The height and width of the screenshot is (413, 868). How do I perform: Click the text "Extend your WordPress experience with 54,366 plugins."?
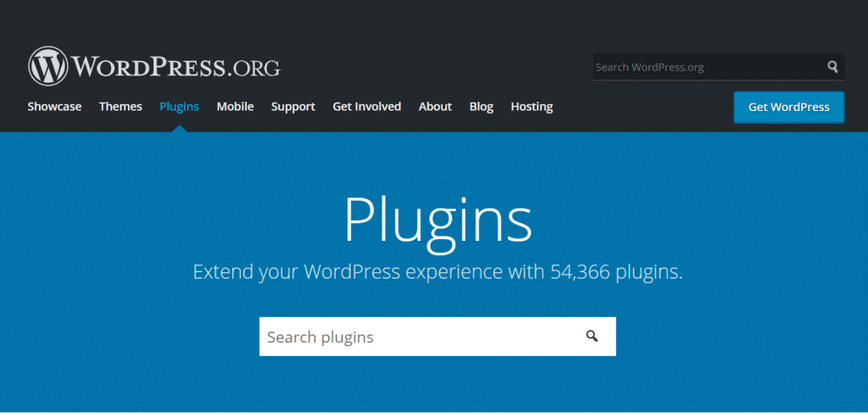437,272
